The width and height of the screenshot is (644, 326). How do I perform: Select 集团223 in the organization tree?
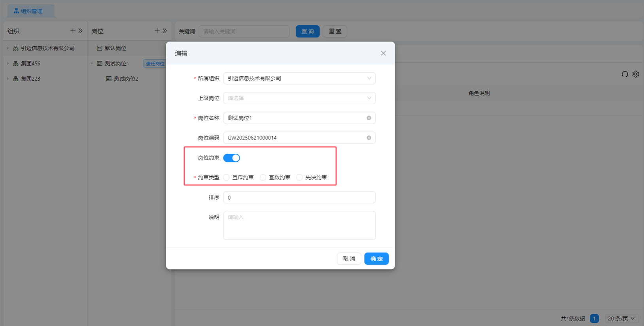pyautogui.click(x=30, y=79)
